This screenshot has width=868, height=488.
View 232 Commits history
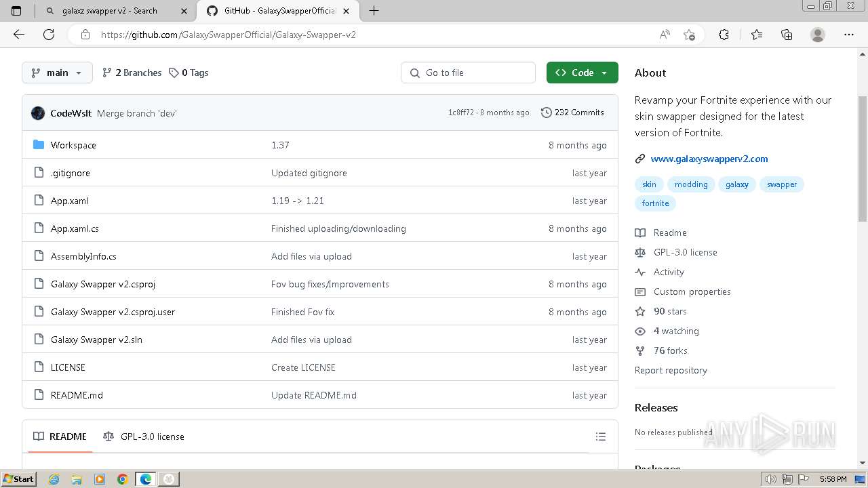(x=572, y=113)
